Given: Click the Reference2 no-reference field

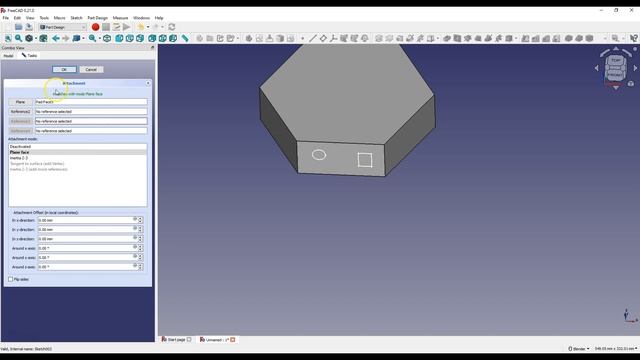Looking at the screenshot, I should (91, 111).
